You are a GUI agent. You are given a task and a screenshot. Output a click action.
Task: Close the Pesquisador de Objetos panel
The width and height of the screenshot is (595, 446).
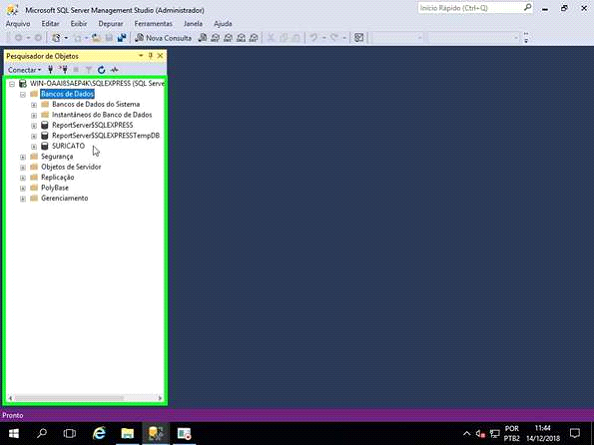pos(161,56)
